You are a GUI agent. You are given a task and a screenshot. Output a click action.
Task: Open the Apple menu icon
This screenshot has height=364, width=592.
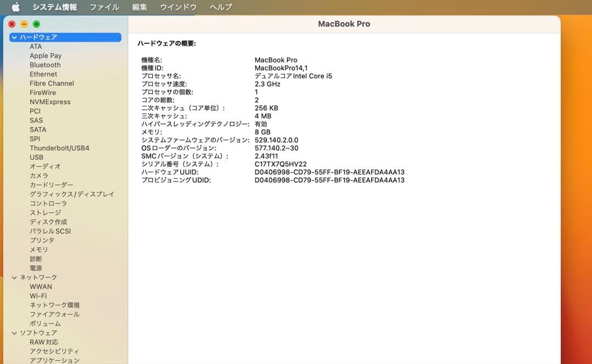15,7
